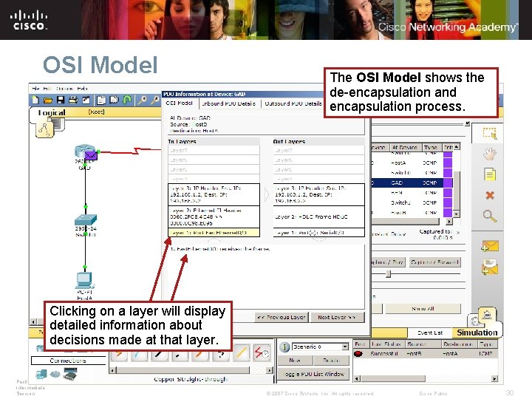The width and height of the screenshot is (532, 399).
Task: Click purple color swatch in HostA event row
Action: (448, 163)
